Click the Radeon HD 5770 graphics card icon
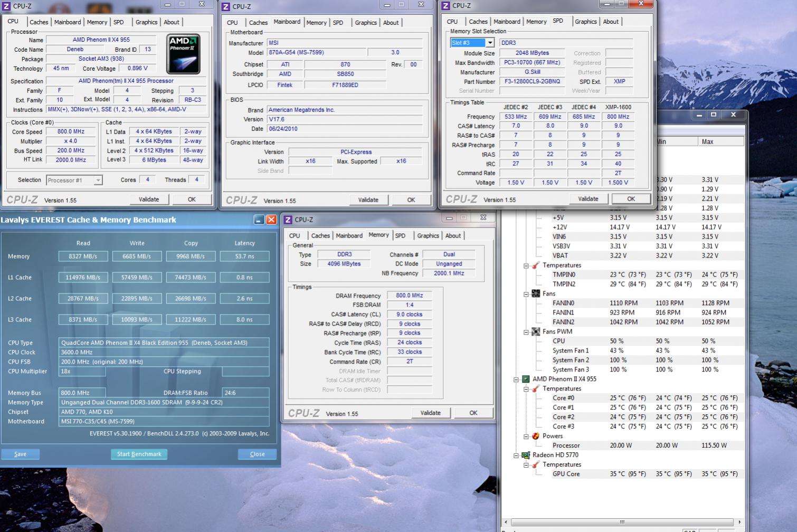The height and width of the screenshot is (532, 797). click(526, 455)
